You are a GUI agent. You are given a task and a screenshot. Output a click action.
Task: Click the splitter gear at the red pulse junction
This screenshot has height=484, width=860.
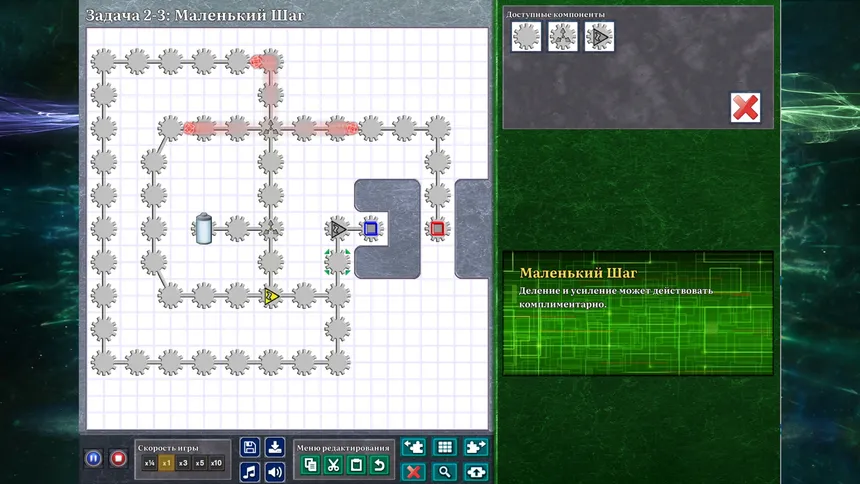coord(270,128)
